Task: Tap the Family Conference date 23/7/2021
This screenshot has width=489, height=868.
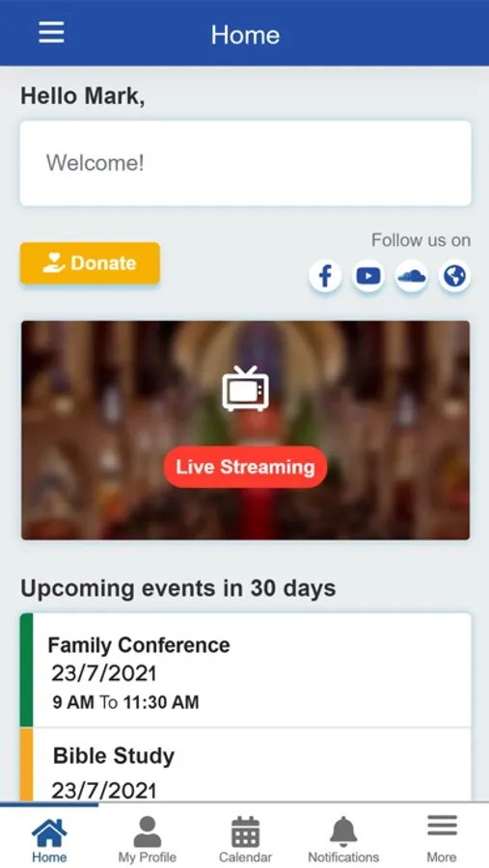Action: pos(104,674)
